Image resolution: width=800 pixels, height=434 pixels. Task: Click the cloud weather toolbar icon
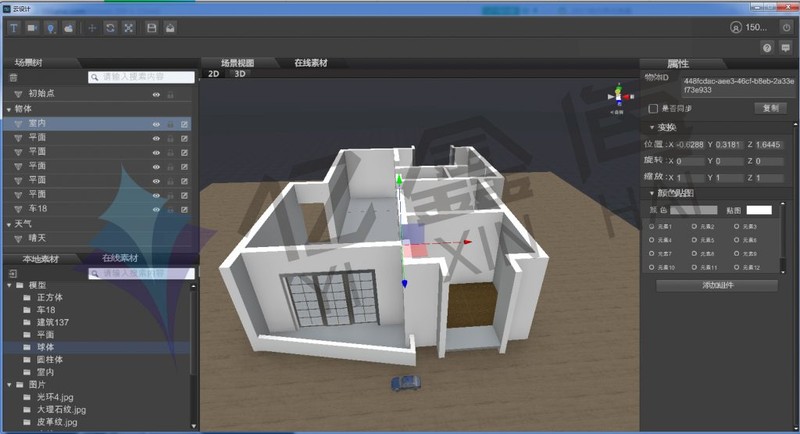click(x=69, y=28)
